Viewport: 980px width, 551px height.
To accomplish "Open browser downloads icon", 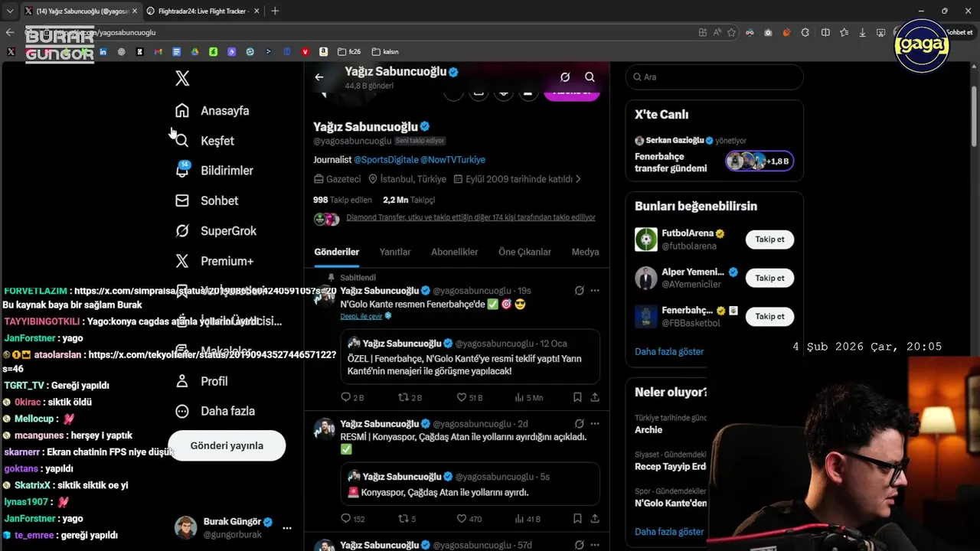I will pos(863,32).
